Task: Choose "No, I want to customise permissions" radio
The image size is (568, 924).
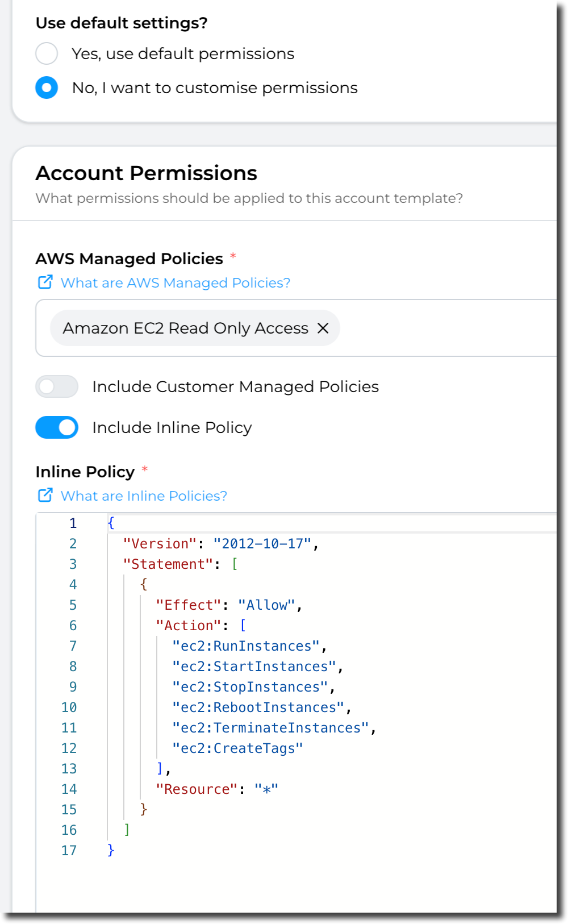Action: pos(47,88)
